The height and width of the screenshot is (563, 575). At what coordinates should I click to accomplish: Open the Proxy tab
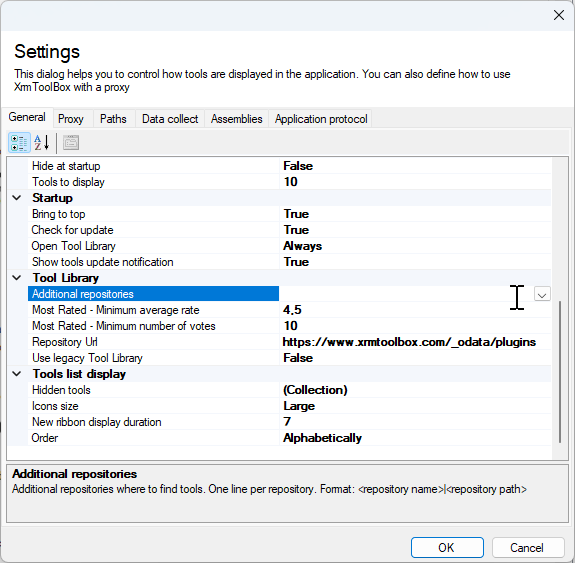(71, 119)
